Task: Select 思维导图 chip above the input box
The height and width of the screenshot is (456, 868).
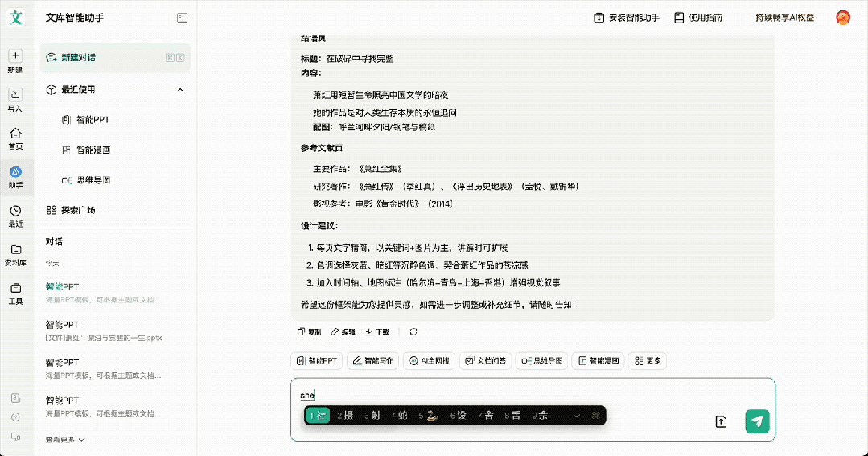Action: [x=541, y=361]
